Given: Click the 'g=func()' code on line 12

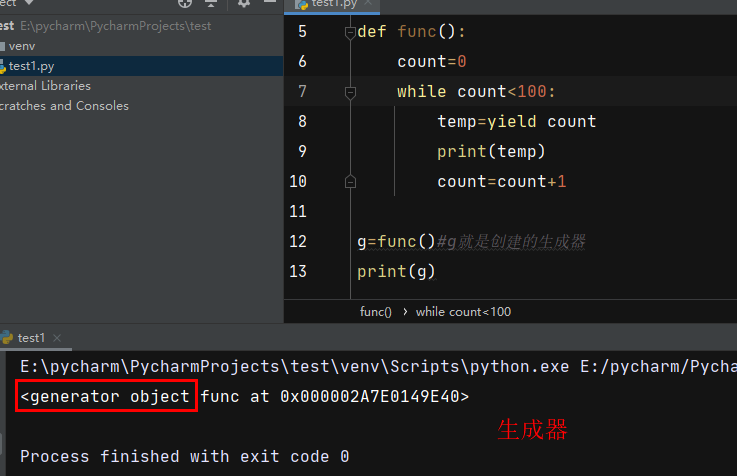Looking at the screenshot, I should [x=396, y=242].
